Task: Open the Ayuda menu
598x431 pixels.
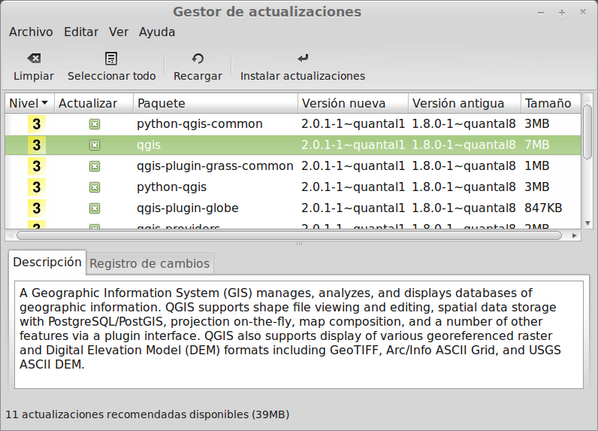Action: [x=157, y=32]
